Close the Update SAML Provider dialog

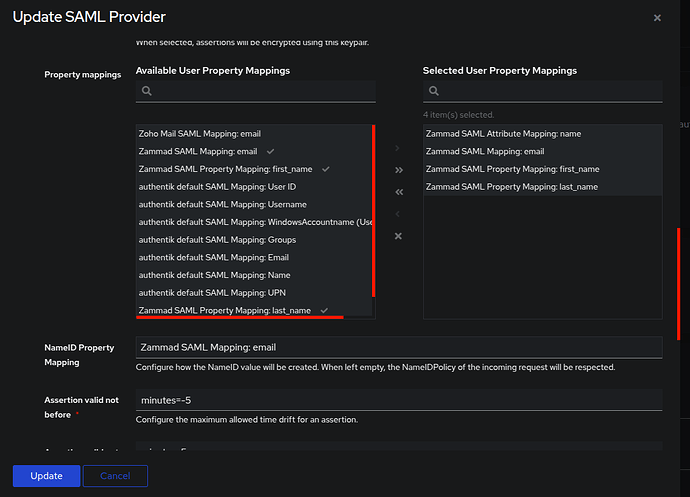coord(657,18)
